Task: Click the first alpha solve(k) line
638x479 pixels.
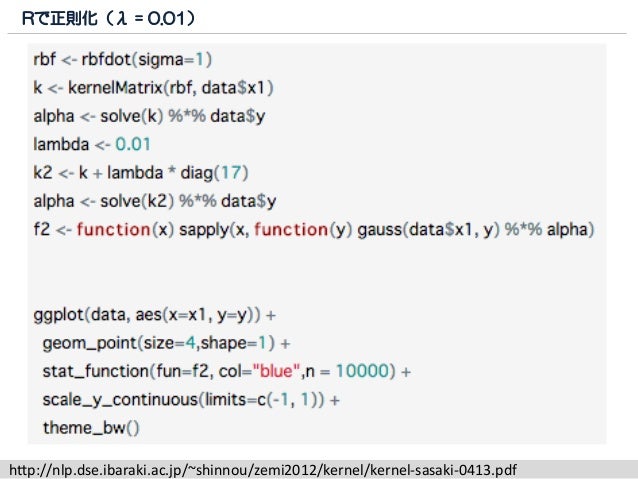Action: tap(149, 116)
